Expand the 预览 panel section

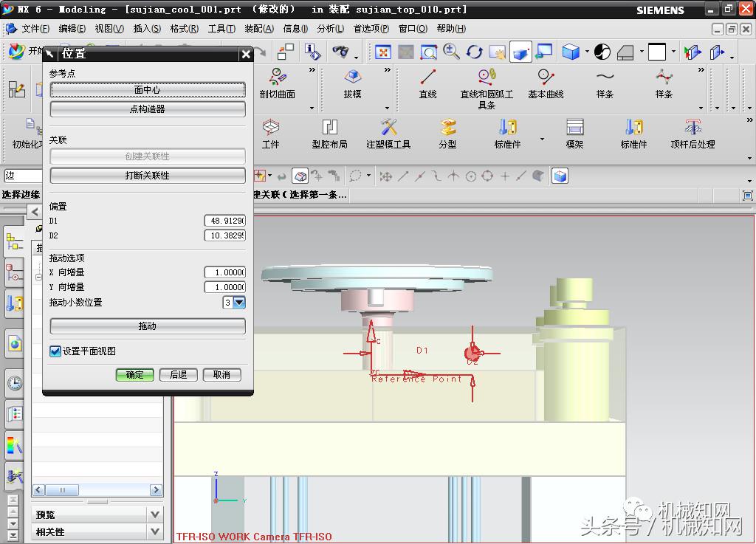[x=154, y=514]
